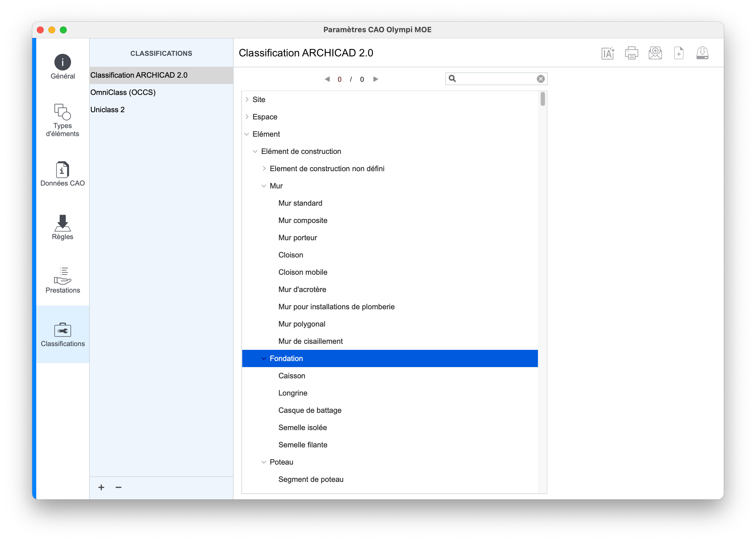Select OmniClass (OCCS) in the list

[161, 92]
